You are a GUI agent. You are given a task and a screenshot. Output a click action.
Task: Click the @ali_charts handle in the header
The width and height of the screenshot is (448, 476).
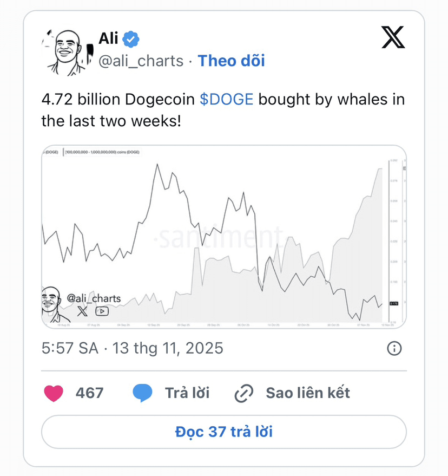141,61
